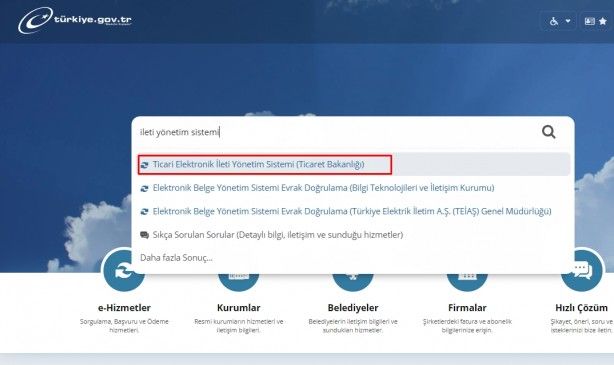Click the speech icon beside Sıkça Sorulan Sorular
Screen dimensions: 614x365
[x=144, y=235]
